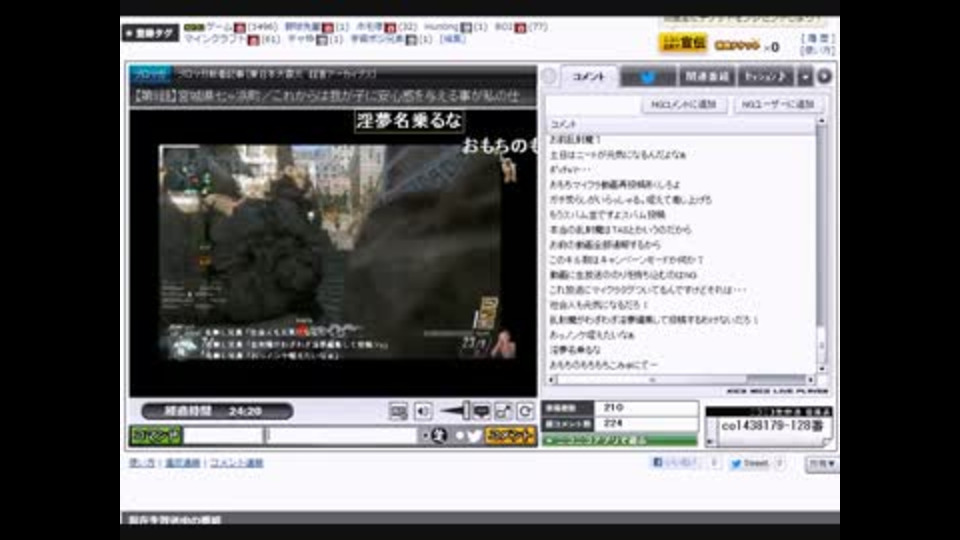Click the yellow 宣伝 advertise button

[683, 43]
